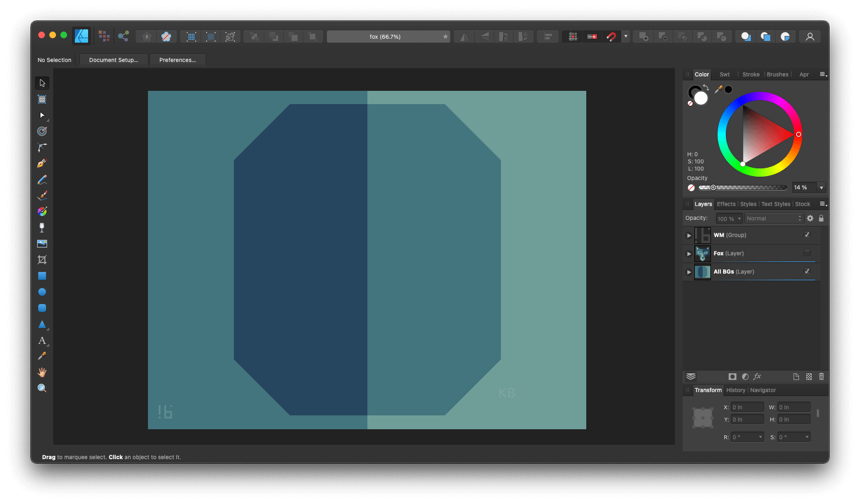Viewport: 860px width, 504px height.
Task: Activate the Pen tool
Action: (42, 163)
